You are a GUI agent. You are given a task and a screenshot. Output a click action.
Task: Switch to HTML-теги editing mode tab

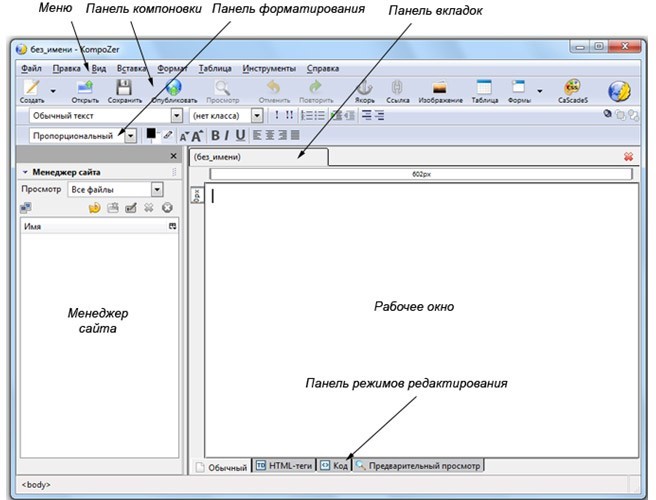click(x=284, y=465)
